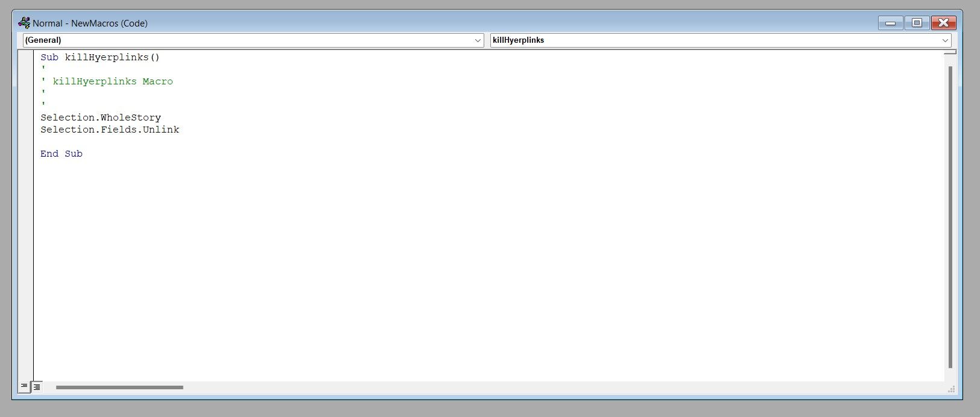Place cursor in 'Selection.Fields.Unlink' line
The image size is (980, 417).
[x=110, y=130]
